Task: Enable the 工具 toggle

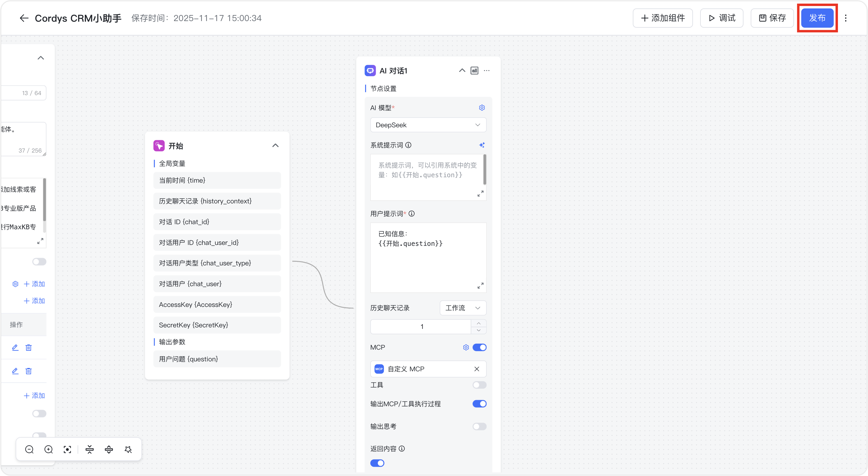Action: click(x=479, y=385)
